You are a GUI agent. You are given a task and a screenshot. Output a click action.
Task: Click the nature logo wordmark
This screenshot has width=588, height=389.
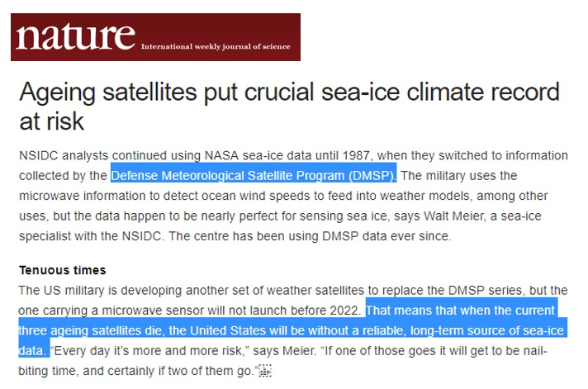coord(75,36)
